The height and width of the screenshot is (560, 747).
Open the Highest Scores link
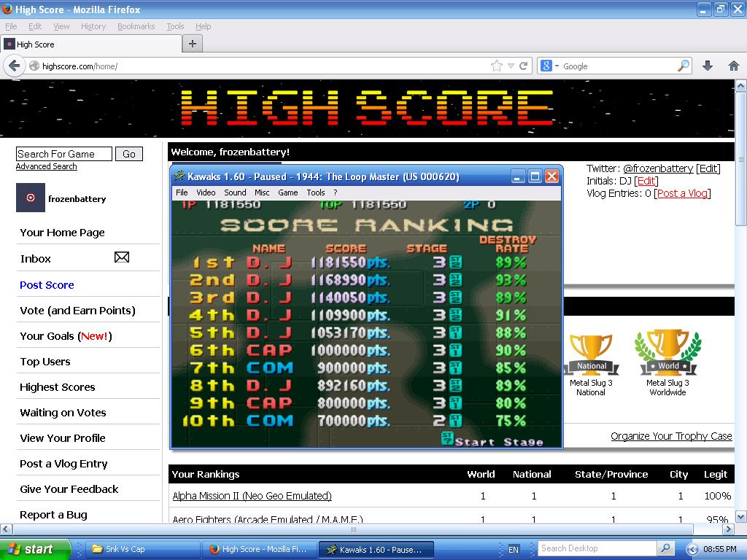pyautogui.click(x=57, y=387)
